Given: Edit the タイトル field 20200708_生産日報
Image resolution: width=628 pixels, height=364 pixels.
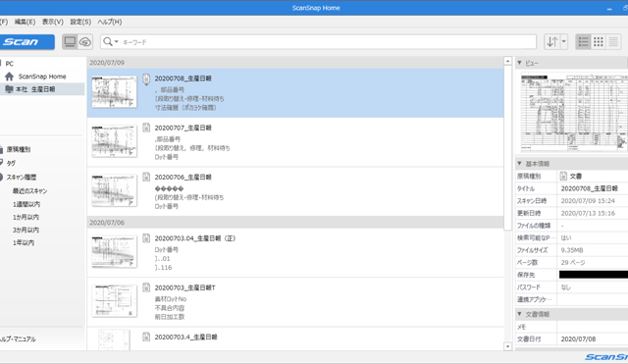Looking at the screenshot, I should pyautogui.click(x=593, y=188).
